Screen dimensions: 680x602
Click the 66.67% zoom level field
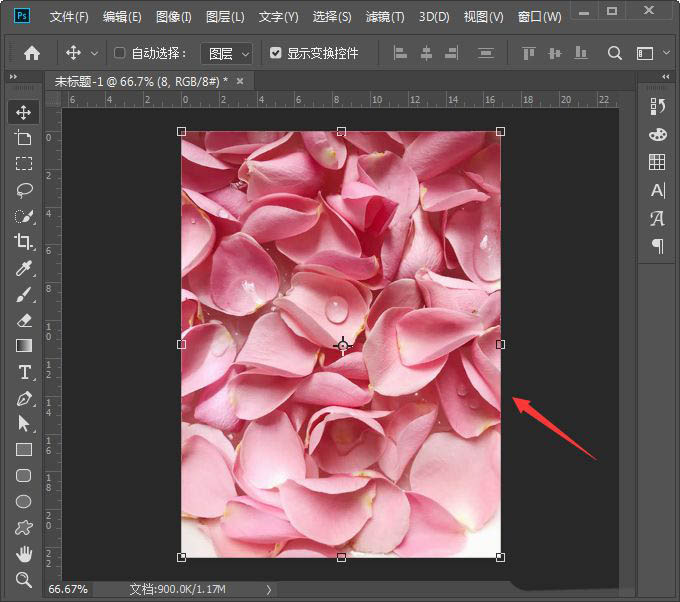(x=68, y=589)
